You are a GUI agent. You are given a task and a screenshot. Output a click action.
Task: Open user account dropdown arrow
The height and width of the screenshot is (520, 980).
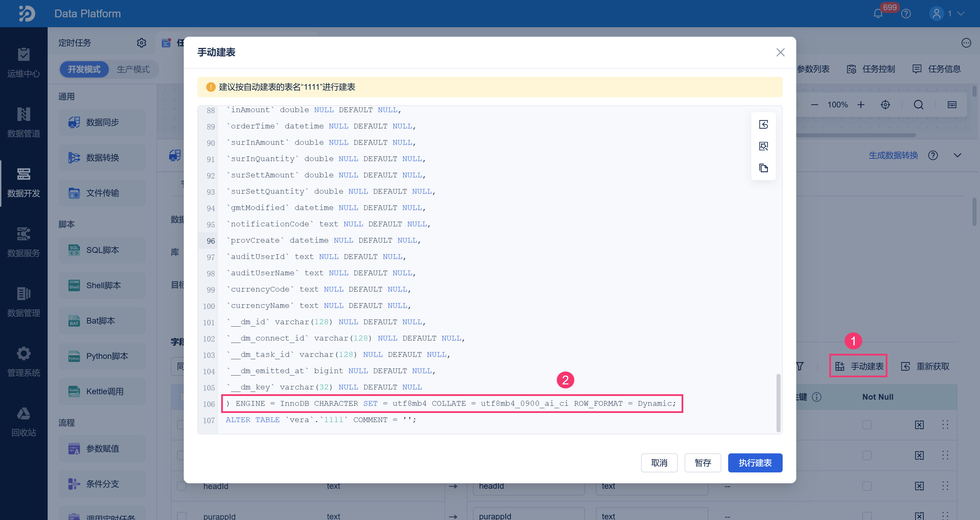[x=961, y=14]
